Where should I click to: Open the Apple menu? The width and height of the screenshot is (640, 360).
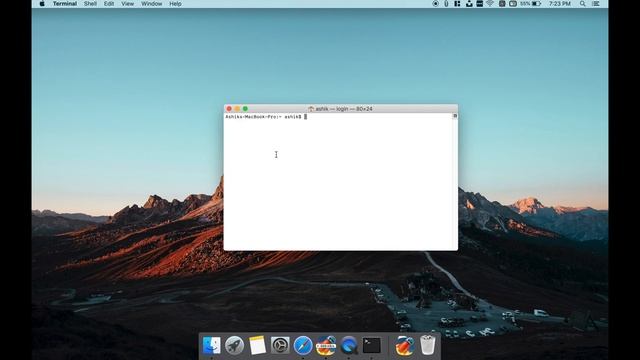click(42, 4)
